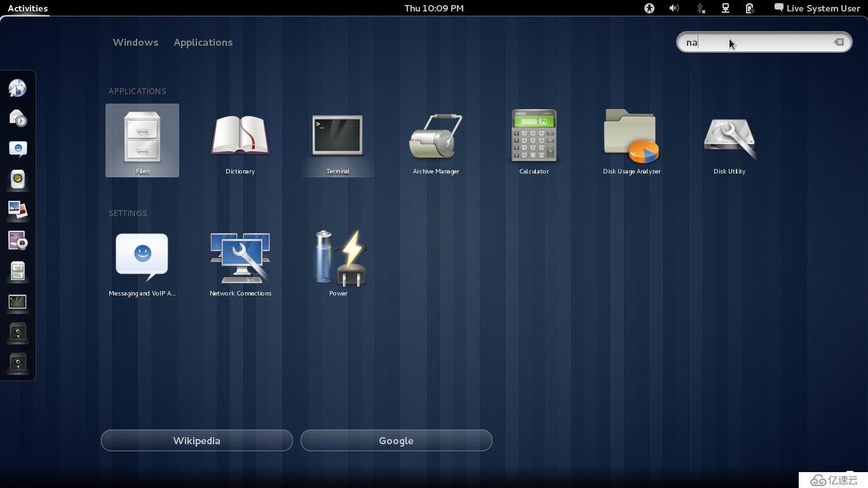Clear the search field text
The height and width of the screenshot is (488, 868).
click(839, 42)
